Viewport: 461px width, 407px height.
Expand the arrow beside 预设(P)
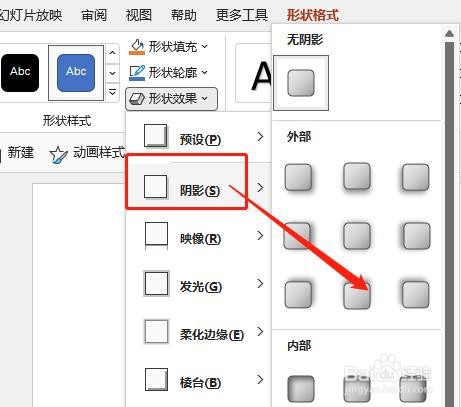click(260, 137)
